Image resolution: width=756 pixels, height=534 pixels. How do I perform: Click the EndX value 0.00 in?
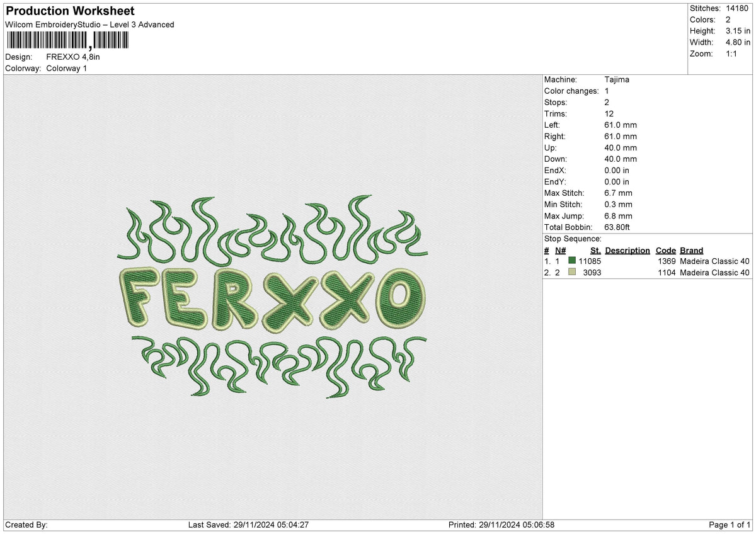click(x=617, y=170)
